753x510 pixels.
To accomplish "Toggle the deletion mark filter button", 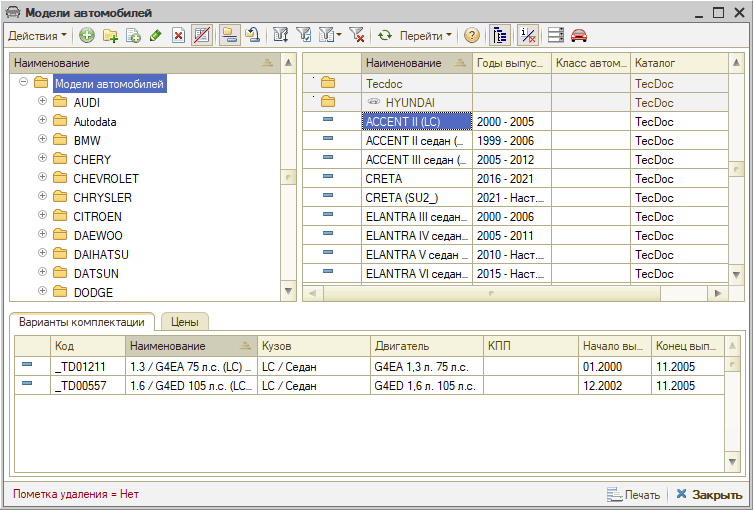I will (x=529, y=35).
